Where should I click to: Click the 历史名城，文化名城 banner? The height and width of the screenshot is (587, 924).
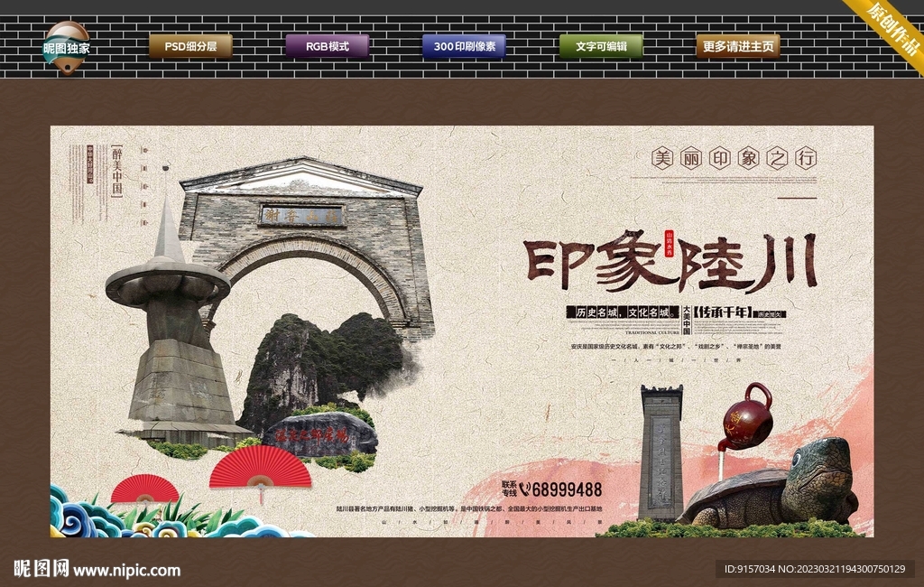(x=623, y=312)
